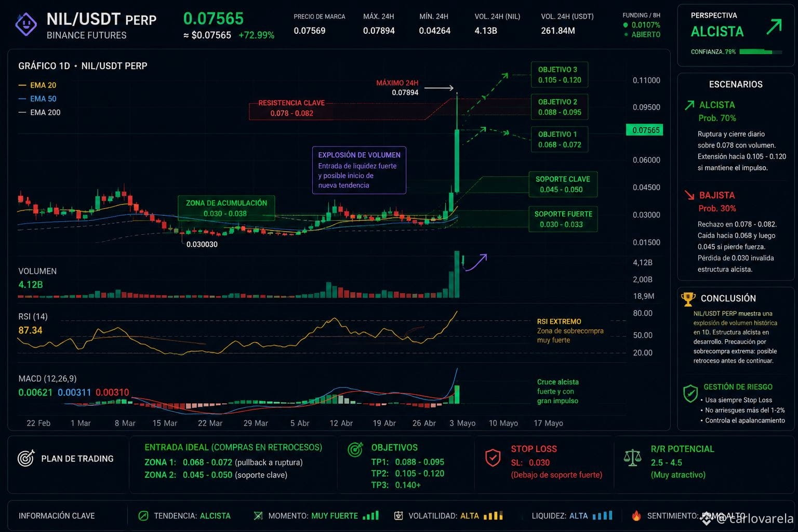Click the green bullseye icon beside OBJETIVOS
The height and width of the screenshot is (532, 798).
(355, 449)
